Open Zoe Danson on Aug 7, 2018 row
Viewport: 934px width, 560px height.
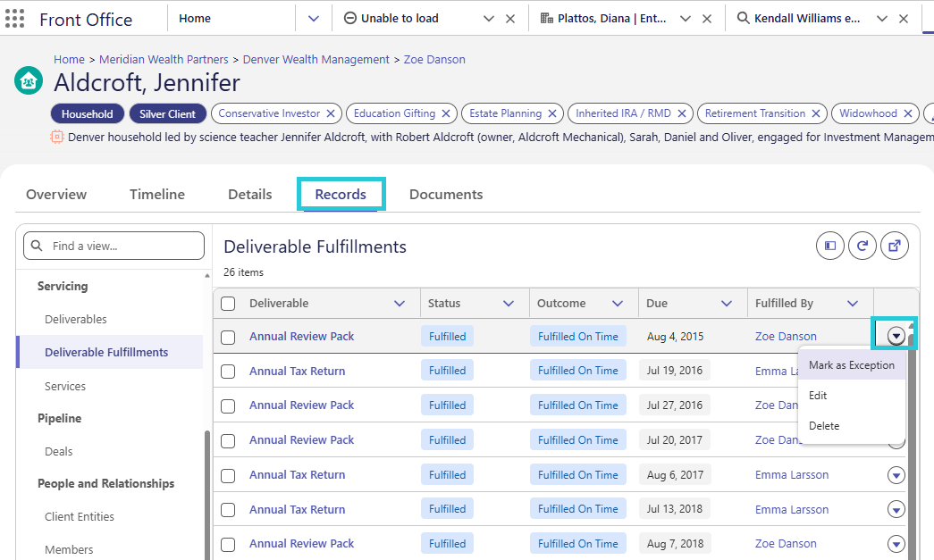(786, 543)
